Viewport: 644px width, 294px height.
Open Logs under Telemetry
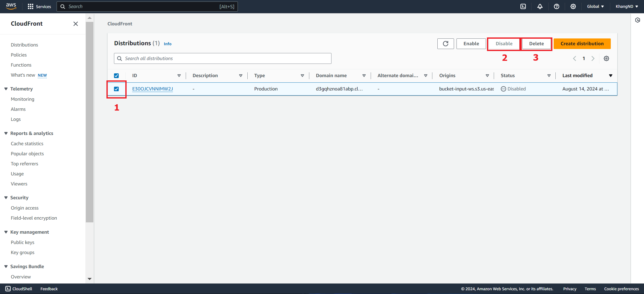[16, 119]
